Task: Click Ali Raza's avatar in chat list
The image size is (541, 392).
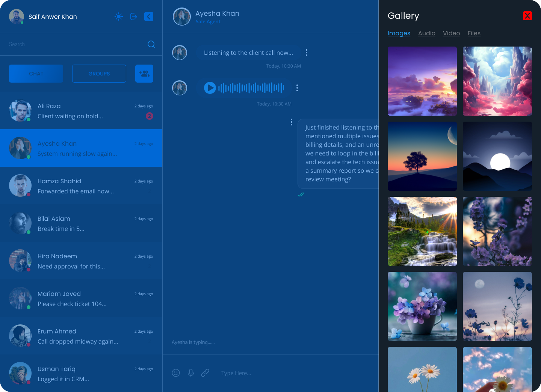Action: (x=20, y=110)
